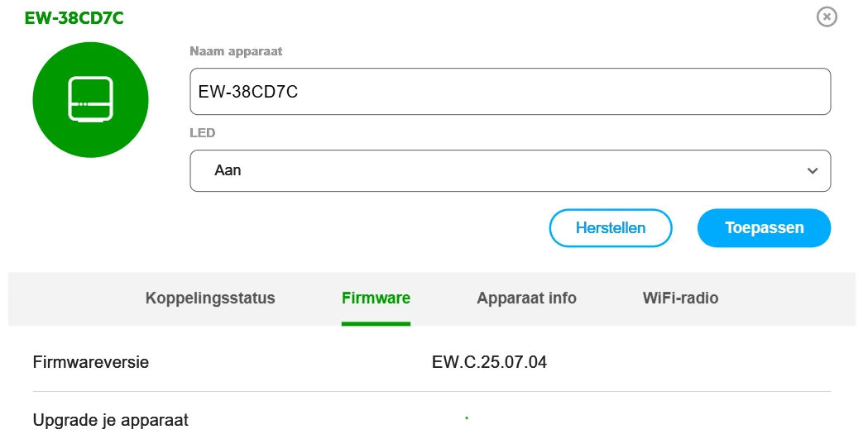The width and height of the screenshot is (868, 439).
Task: Click the small green dot beside Upgrade
Action: pos(467,418)
